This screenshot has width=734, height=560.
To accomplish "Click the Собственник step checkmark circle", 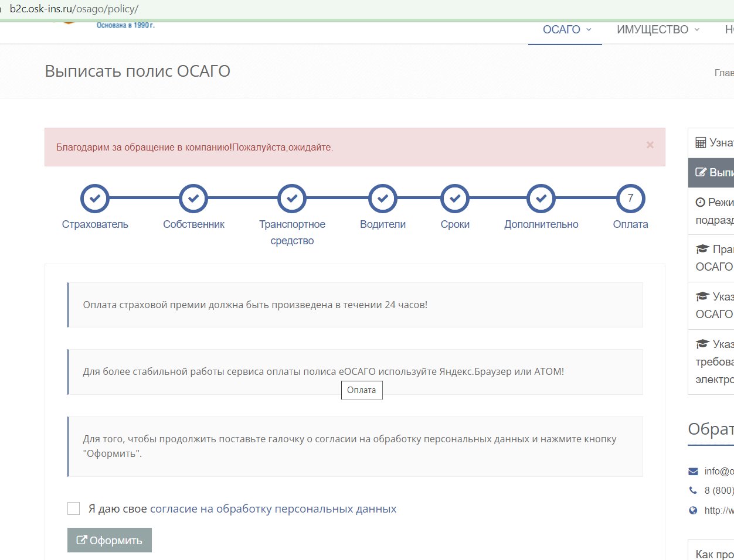I will [x=193, y=199].
